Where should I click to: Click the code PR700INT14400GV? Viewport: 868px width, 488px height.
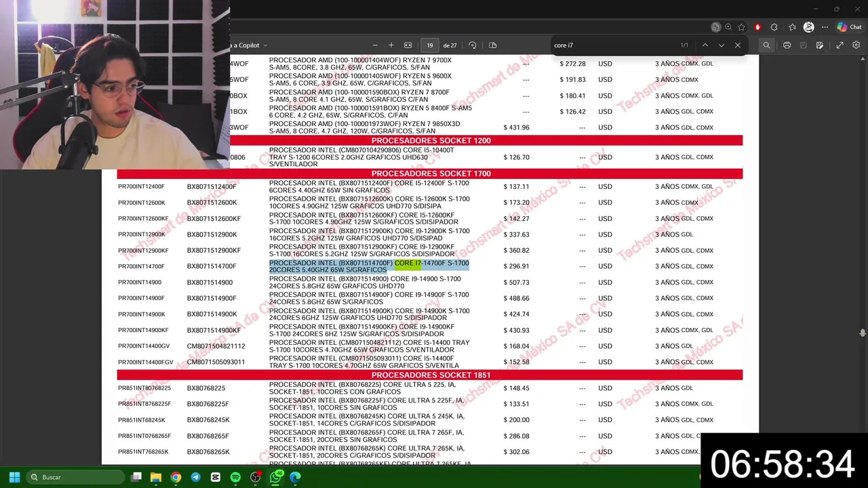144,346
